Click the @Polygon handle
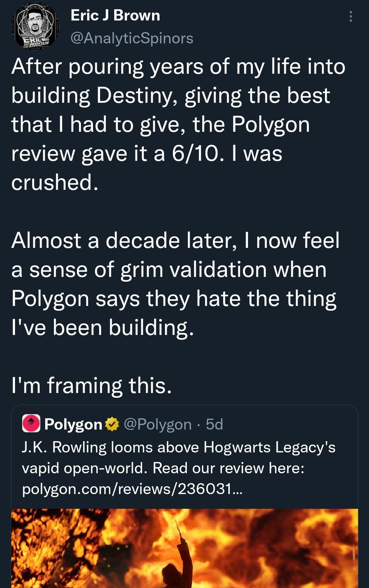369x588 pixels. pos(158,424)
